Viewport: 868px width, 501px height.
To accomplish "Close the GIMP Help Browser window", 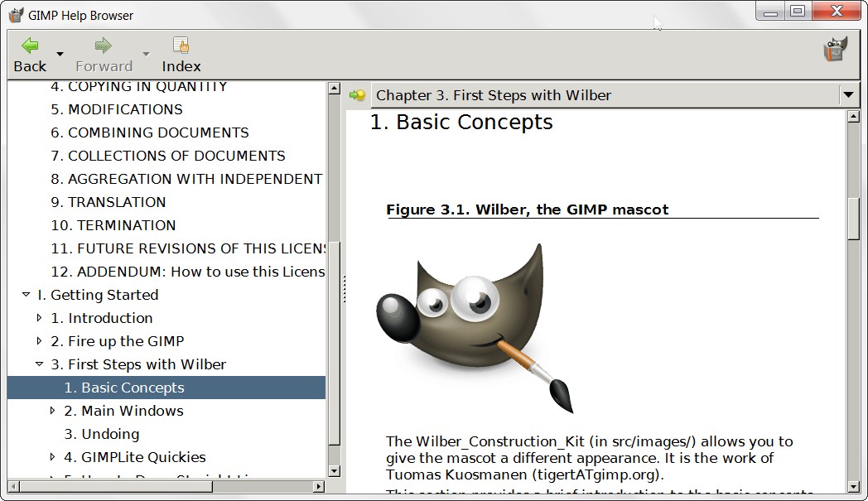I will [837, 12].
